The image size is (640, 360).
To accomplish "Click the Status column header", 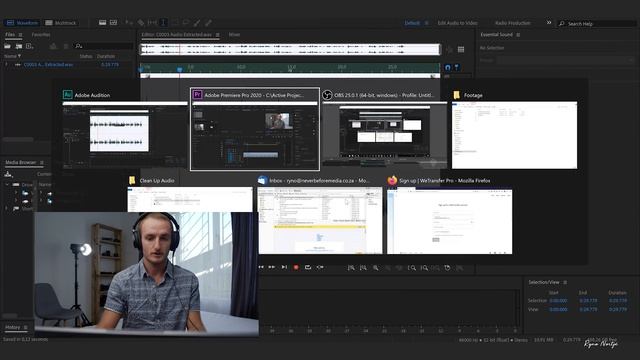I will (86, 56).
